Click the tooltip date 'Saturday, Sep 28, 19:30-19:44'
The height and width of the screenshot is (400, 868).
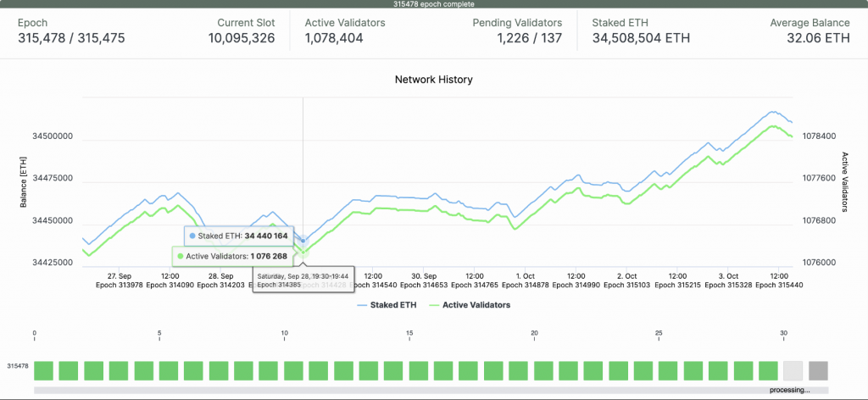click(x=303, y=275)
